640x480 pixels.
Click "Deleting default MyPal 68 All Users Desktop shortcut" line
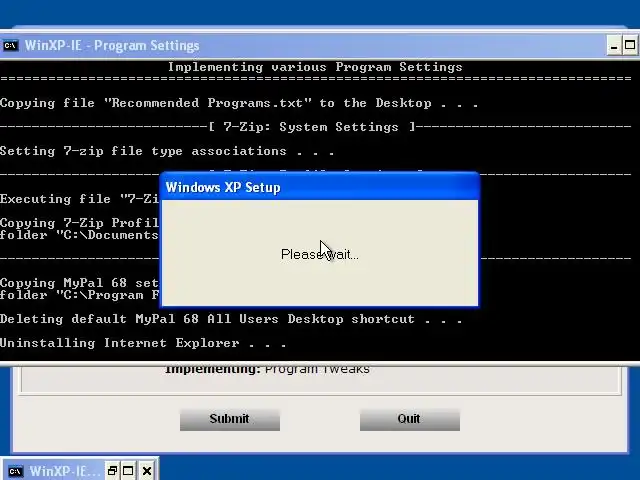pos(231,319)
